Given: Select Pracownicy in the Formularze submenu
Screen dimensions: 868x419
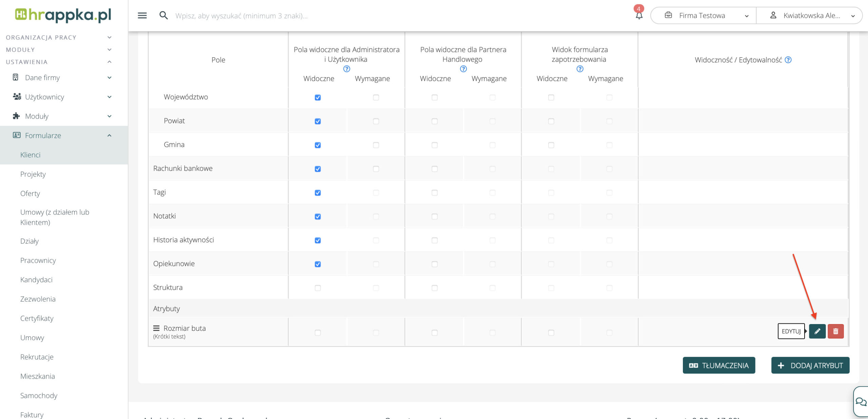Looking at the screenshot, I should (38, 260).
